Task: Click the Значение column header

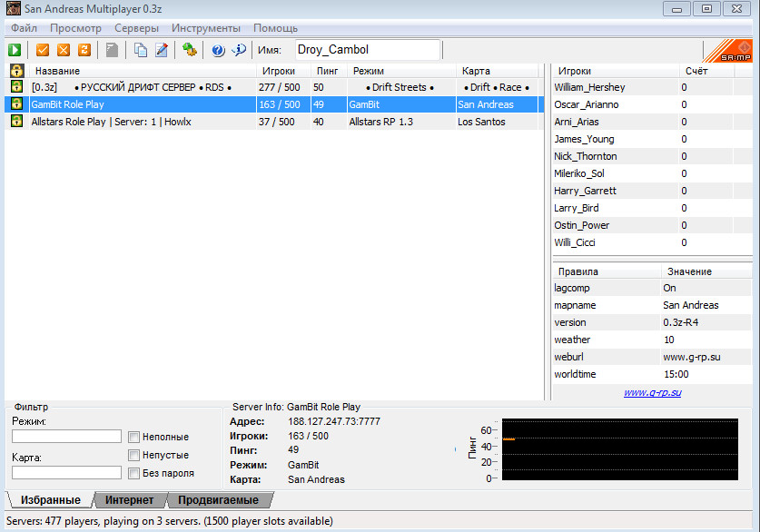Action: [x=706, y=271]
